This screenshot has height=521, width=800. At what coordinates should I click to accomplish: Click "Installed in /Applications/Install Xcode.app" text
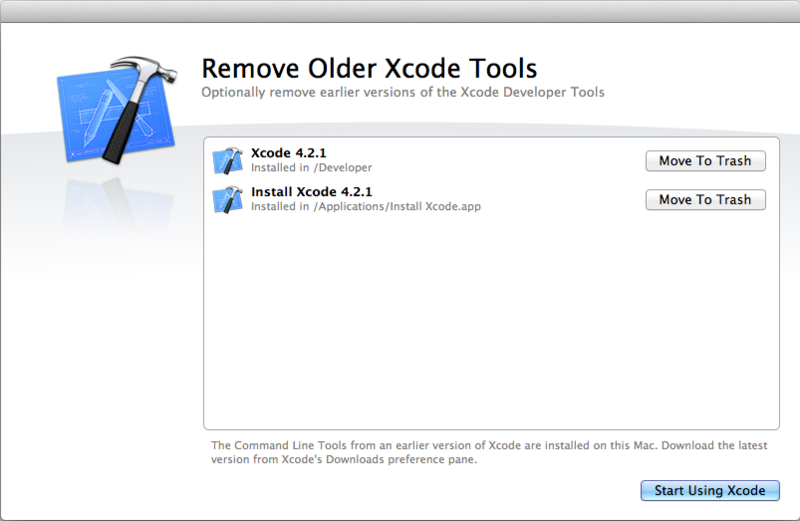click(x=366, y=206)
